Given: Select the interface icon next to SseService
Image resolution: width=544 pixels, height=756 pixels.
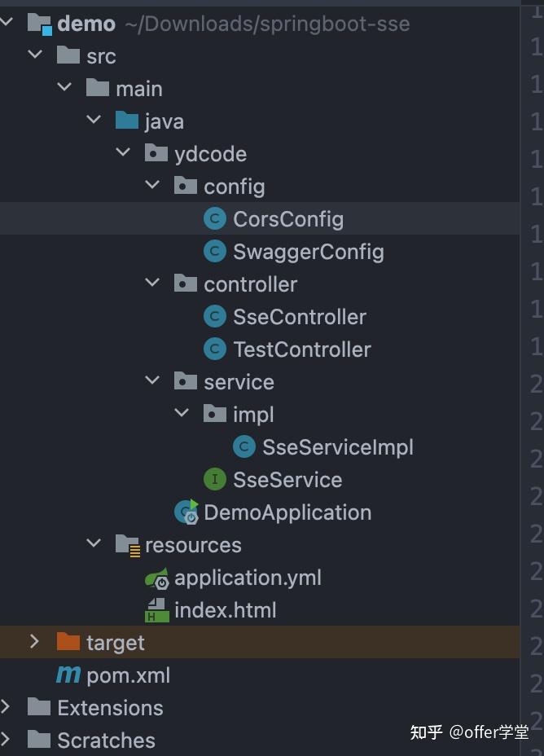Looking at the screenshot, I should click(x=213, y=479).
